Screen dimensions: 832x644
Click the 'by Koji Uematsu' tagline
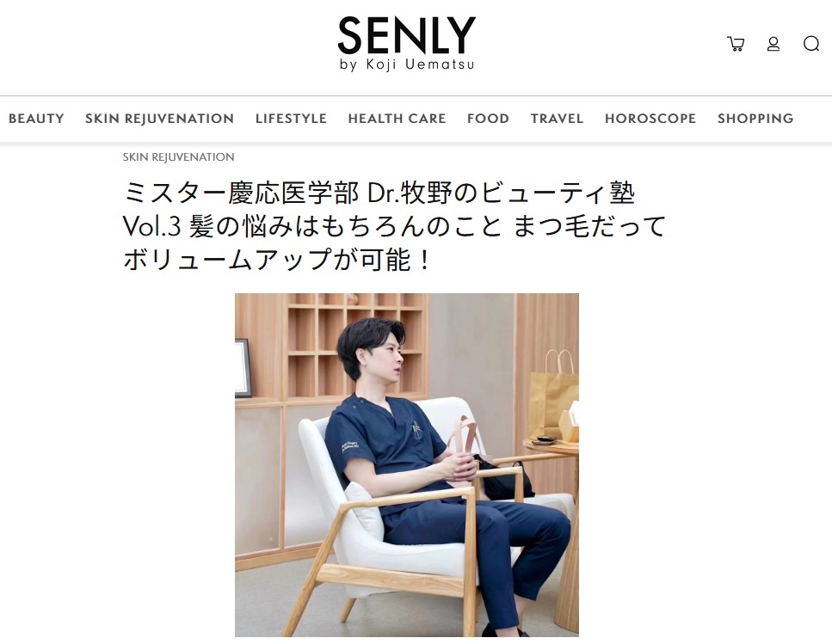pyautogui.click(x=407, y=64)
